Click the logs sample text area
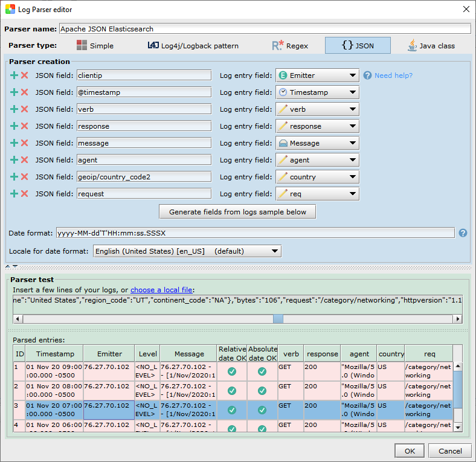 click(x=237, y=304)
